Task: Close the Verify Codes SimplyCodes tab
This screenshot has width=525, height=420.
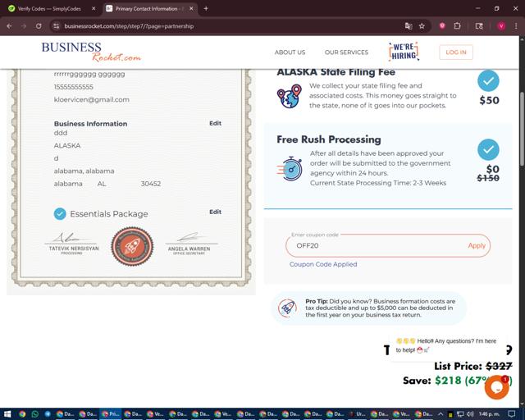Action: tap(94, 9)
